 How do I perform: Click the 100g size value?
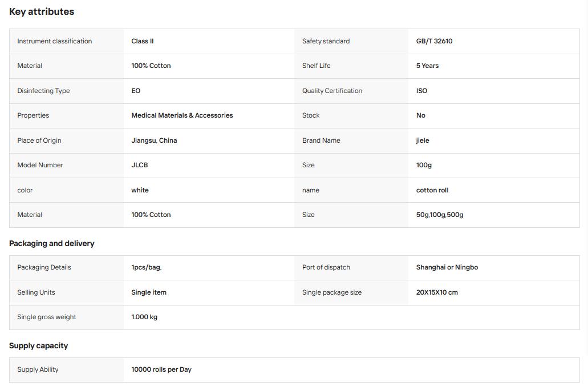(x=424, y=165)
